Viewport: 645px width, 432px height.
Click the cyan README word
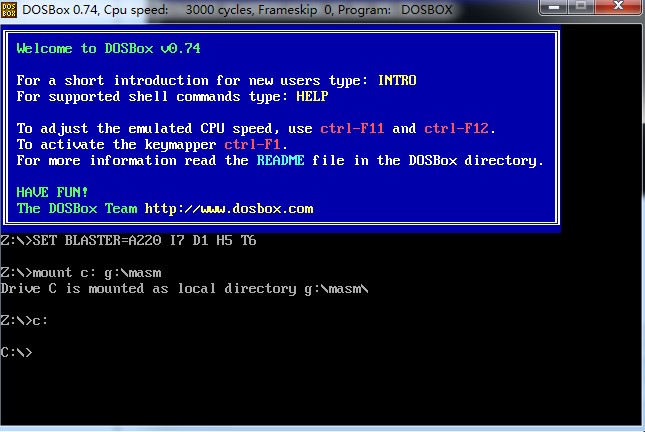(x=281, y=160)
